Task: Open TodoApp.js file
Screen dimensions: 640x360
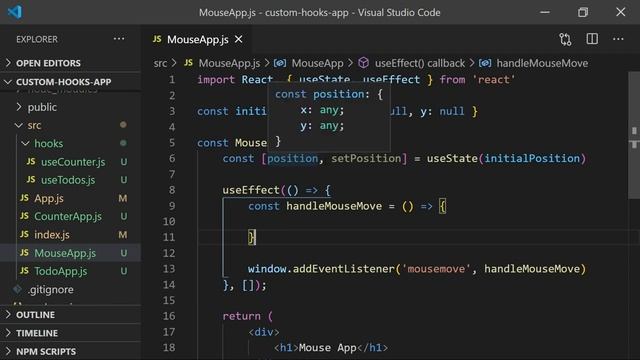Action: 70,271
